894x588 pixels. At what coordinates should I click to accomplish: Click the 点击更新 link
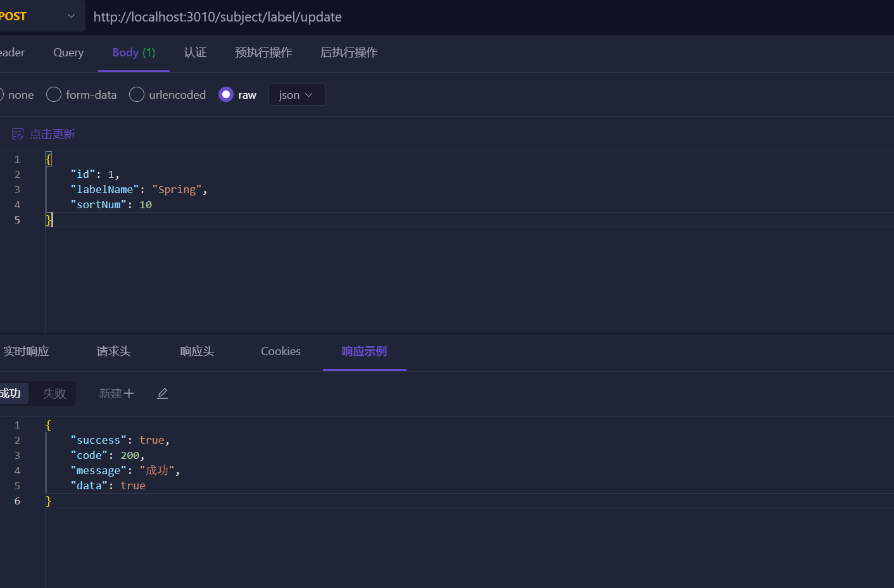coord(53,134)
